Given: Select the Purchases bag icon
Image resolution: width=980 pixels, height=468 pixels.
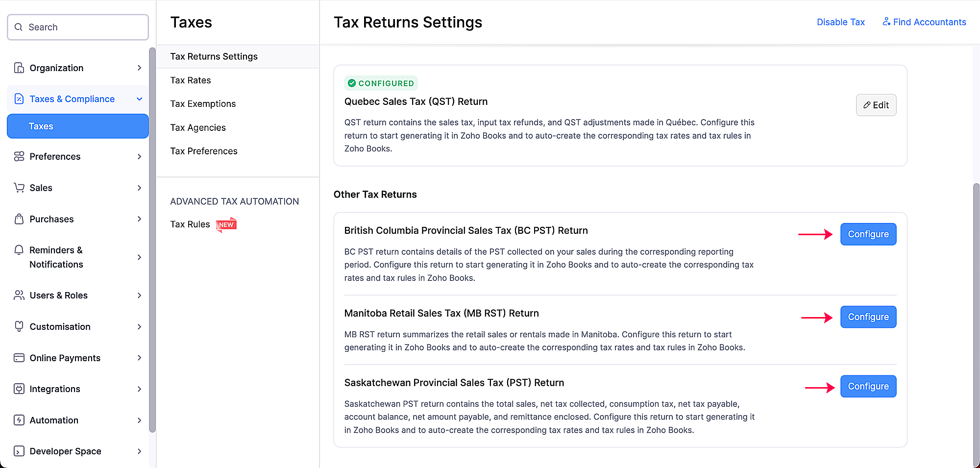Looking at the screenshot, I should pos(19,219).
